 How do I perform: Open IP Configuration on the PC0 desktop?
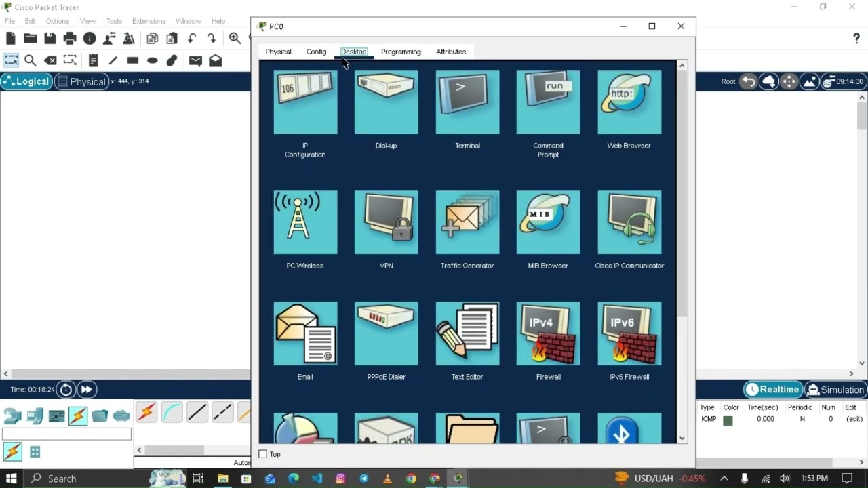[305, 102]
